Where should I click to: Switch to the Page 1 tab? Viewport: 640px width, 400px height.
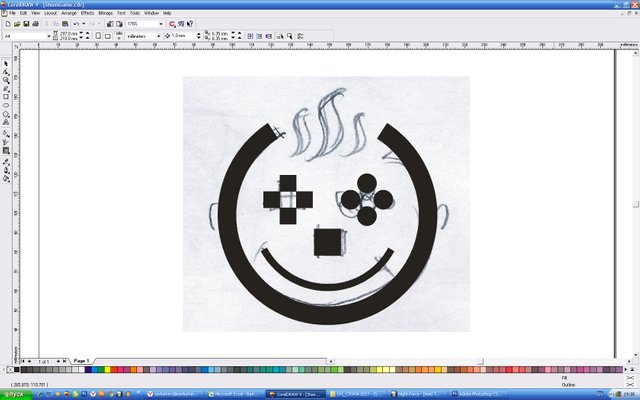pos(82,361)
